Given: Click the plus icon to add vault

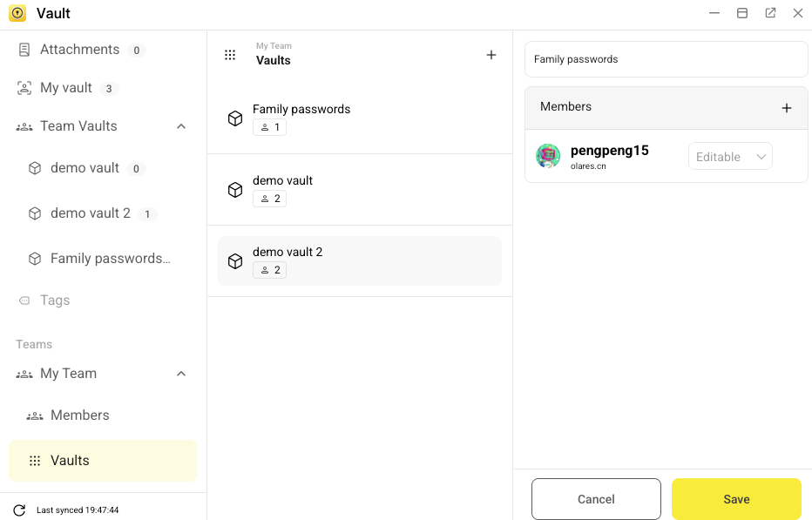Looking at the screenshot, I should click(x=491, y=55).
